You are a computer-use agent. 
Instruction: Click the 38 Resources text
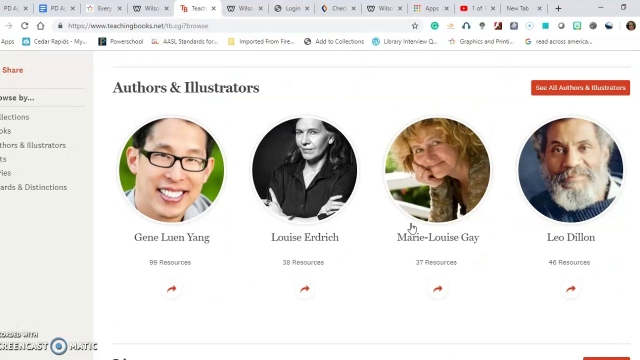(x=303, y=262)
